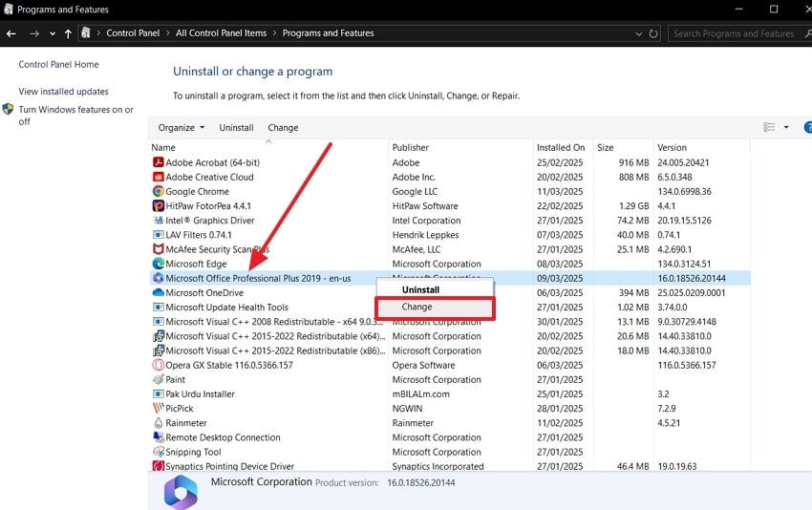This screenshot has height=510, width=812.
Task: Click the PicPick program icon
Action: pos(159,409)
